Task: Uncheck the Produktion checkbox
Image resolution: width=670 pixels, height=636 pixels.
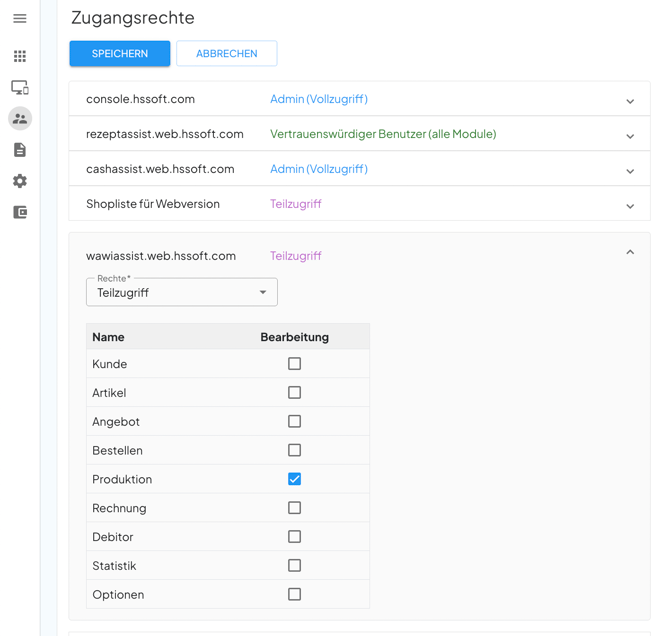Action: pos(294,479)
